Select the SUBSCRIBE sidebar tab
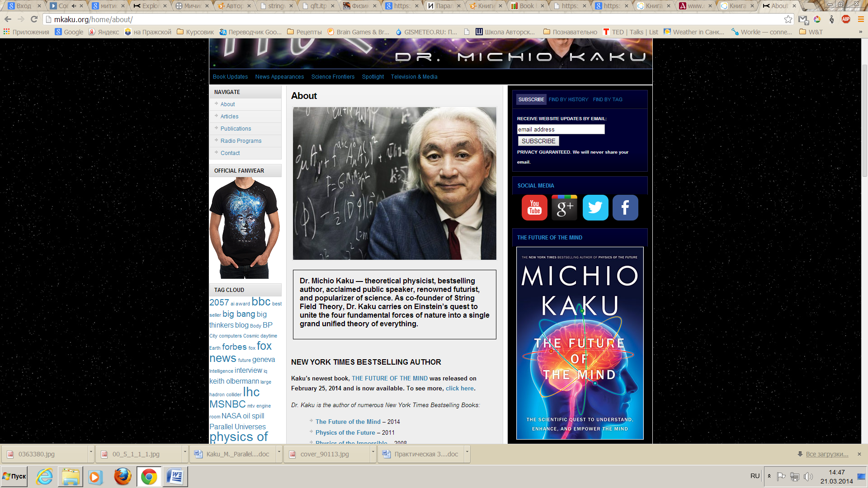 (x=531, y=99)
